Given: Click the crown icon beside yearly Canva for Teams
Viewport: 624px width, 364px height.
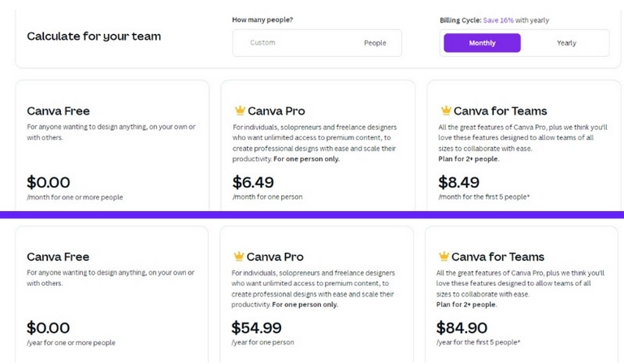Looking at the screenshot, I should 444,257.
